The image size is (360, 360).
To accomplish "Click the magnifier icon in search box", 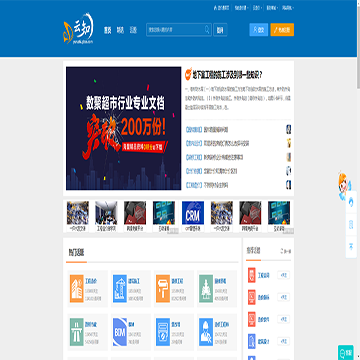I will pos(207,30).
